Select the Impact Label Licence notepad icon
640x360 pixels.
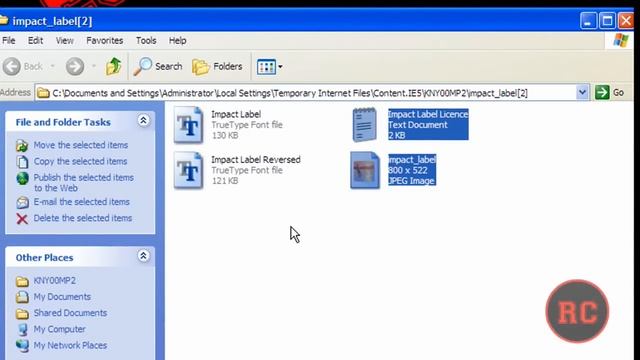tap(364, 125)
